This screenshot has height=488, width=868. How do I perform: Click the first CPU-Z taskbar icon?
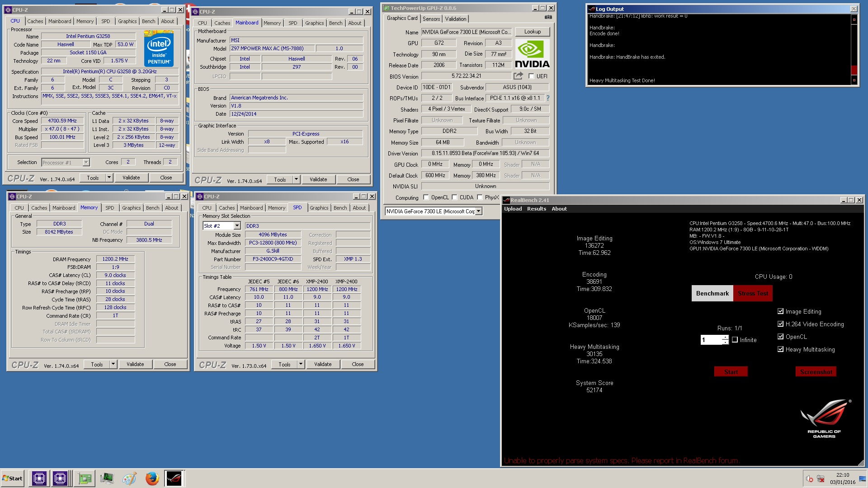click(x=39, y=478)
